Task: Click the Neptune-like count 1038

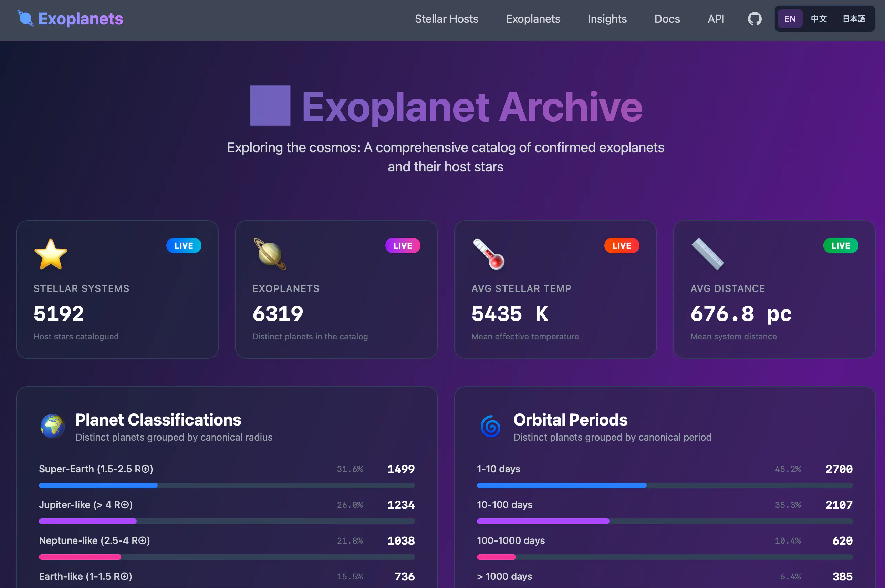Action: coord(401,541)
